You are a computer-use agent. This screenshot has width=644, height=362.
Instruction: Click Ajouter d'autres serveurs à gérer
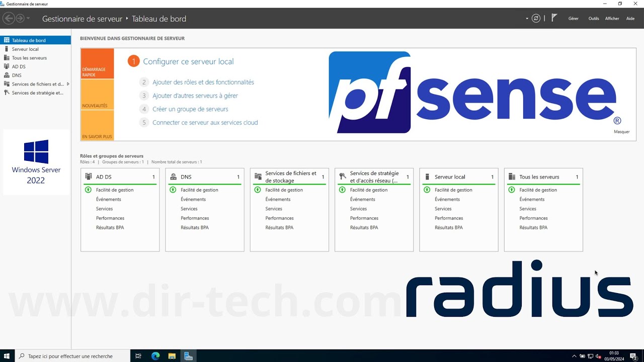195,96
